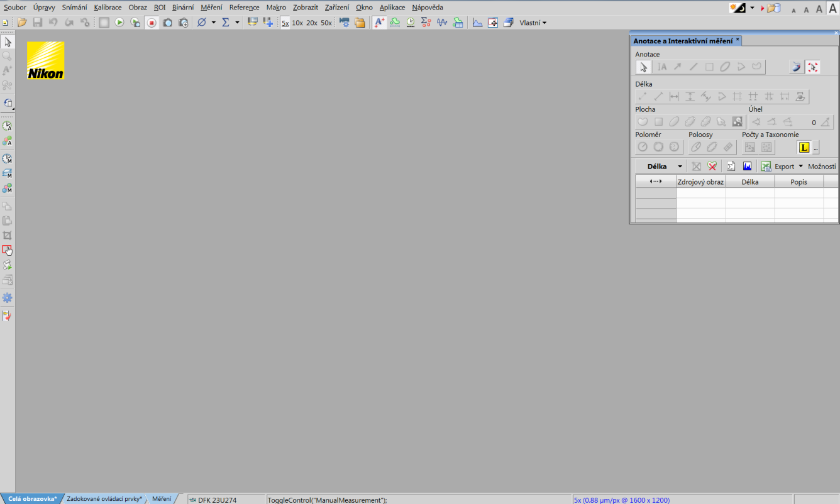The height and width of the screenshot is (504, 840).
Task: Click the cascading windows toolbar icon
Action: pyautogui.click(x=509, y=23)
